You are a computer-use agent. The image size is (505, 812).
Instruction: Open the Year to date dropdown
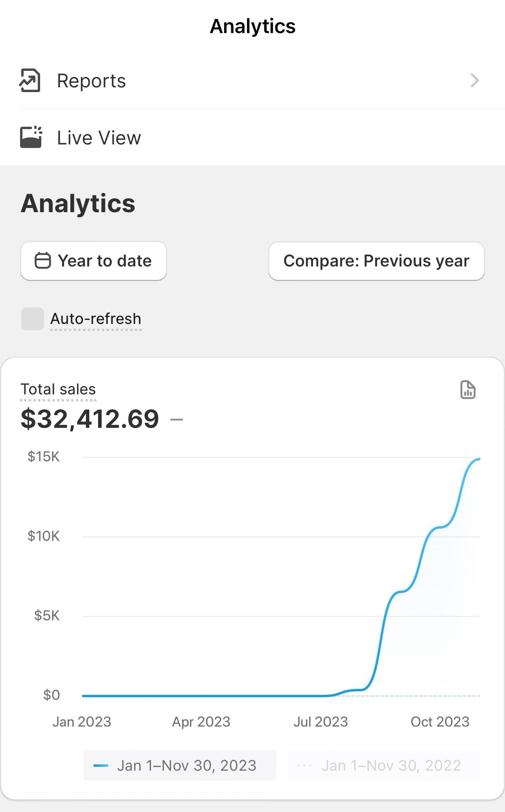(94, 261)
